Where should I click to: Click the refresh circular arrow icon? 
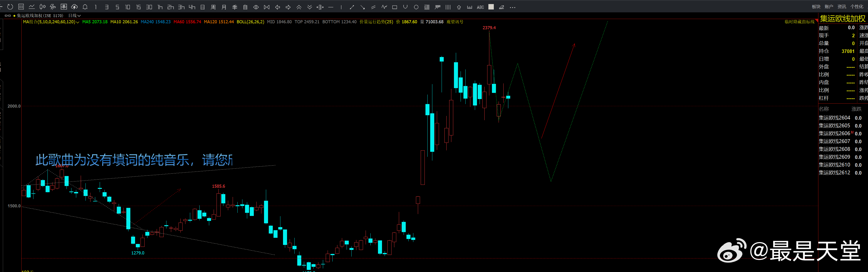(10, 7)
